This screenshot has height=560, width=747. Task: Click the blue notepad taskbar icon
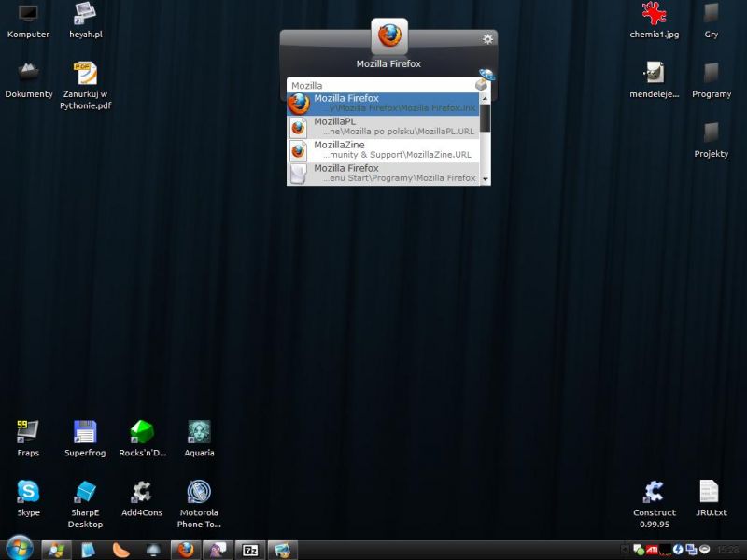pos(88,551)
